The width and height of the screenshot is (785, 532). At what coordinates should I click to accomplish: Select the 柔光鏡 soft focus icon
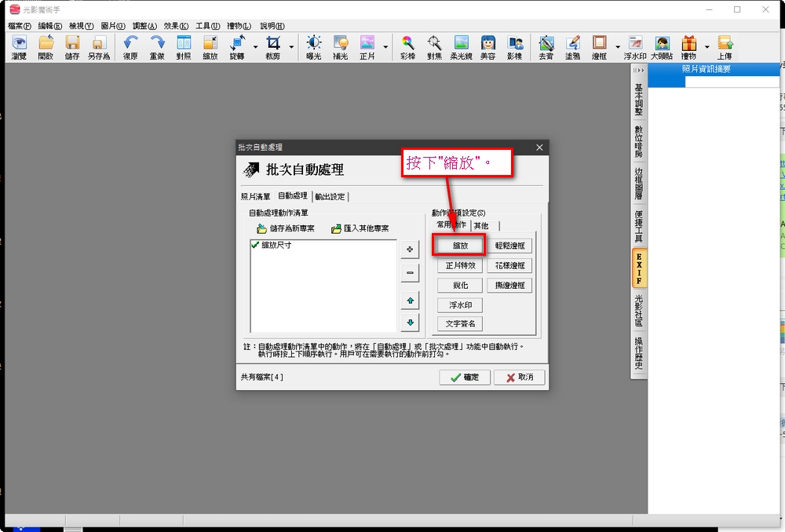pos(461,47)
